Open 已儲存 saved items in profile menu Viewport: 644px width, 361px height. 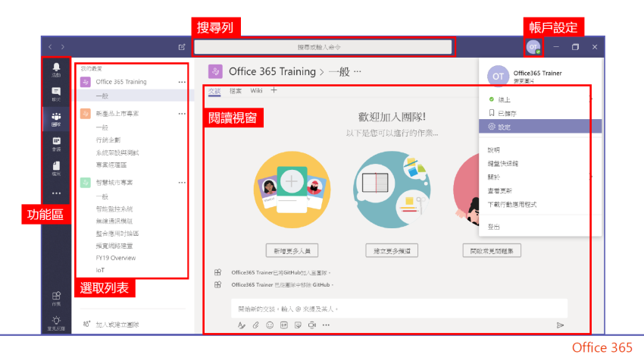pyautogui.click(x=540, y=113)
